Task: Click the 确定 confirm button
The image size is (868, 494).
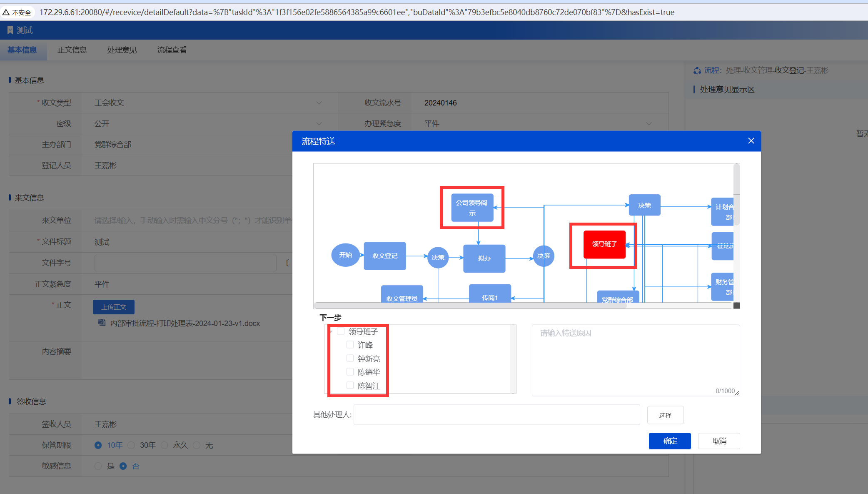Action: coord(669,441)
